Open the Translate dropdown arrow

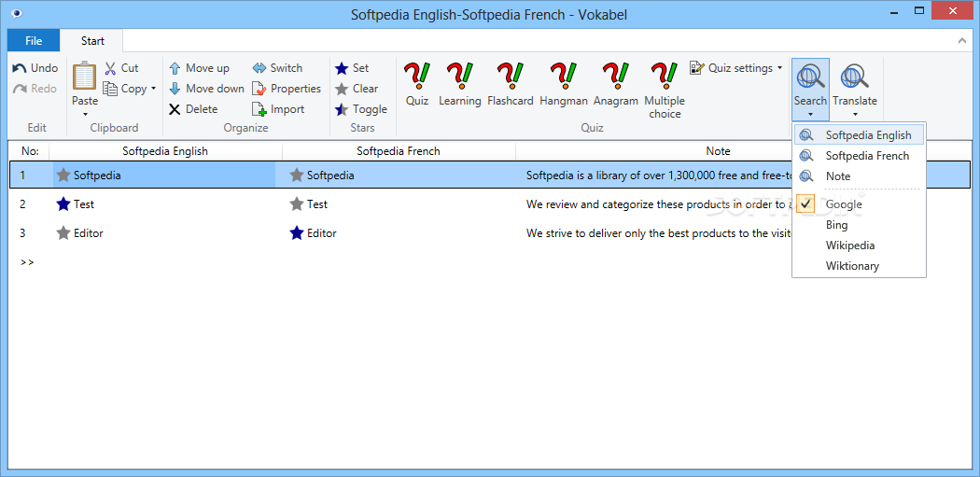pyautogui.click(x=854, y=115)
